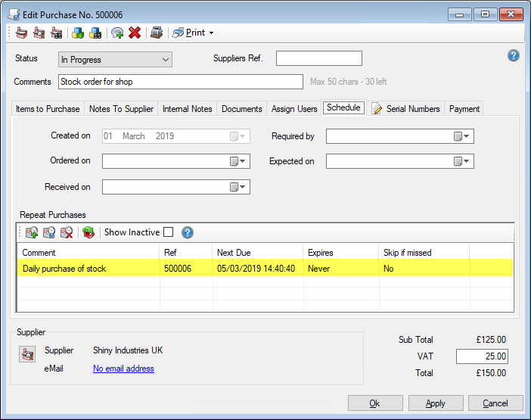Open the Payment tab

tap(464, 109)
